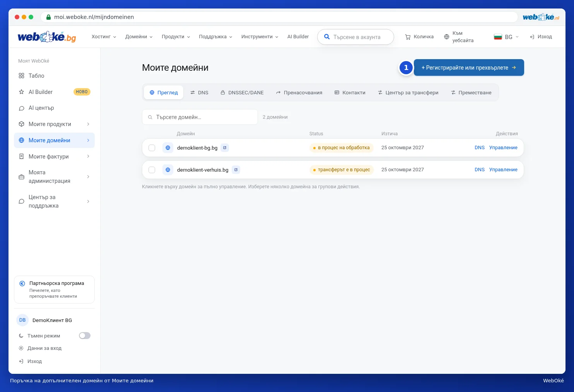Open the Хостинг dropdown menu
Screen dimensions: 574x392
tap(104, 37)
